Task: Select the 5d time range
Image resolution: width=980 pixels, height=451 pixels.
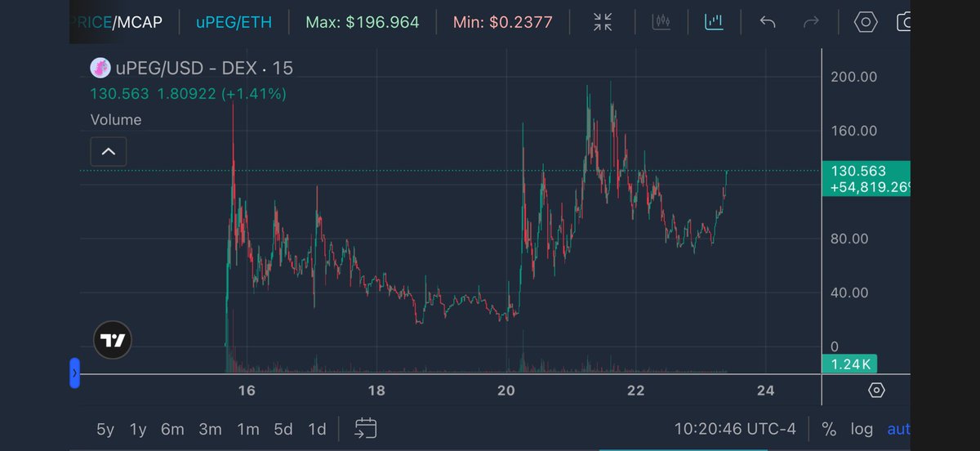Action: (x=283, y=429)
